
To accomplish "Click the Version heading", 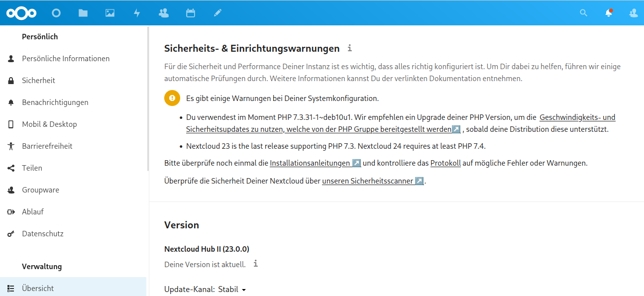I will [182, 225].
